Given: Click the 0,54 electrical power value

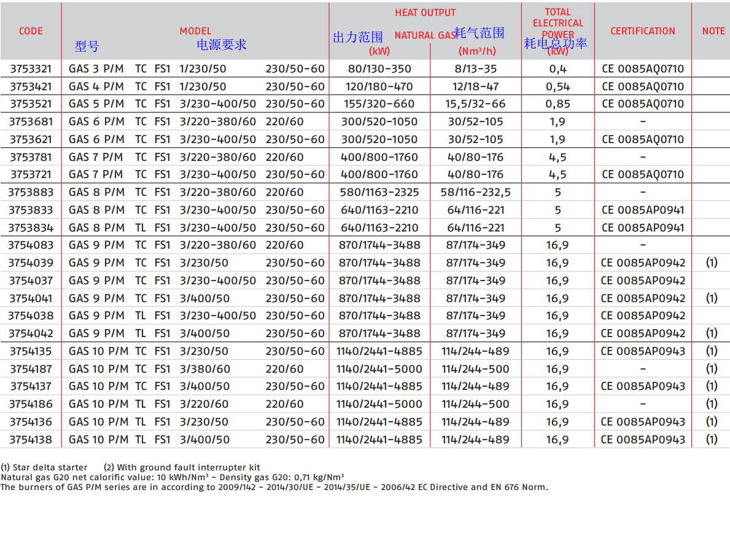Looking at the screenshot, I should point(557,87).
